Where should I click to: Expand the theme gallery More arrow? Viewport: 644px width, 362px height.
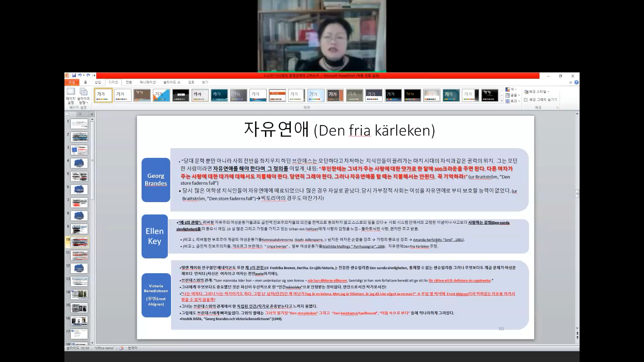click(x=502, y=101)
